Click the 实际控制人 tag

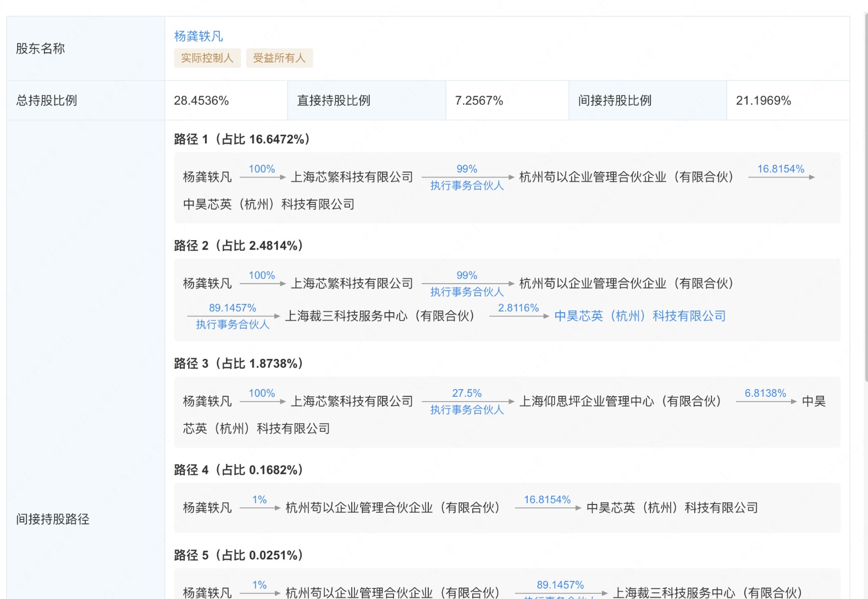[207, 58]
